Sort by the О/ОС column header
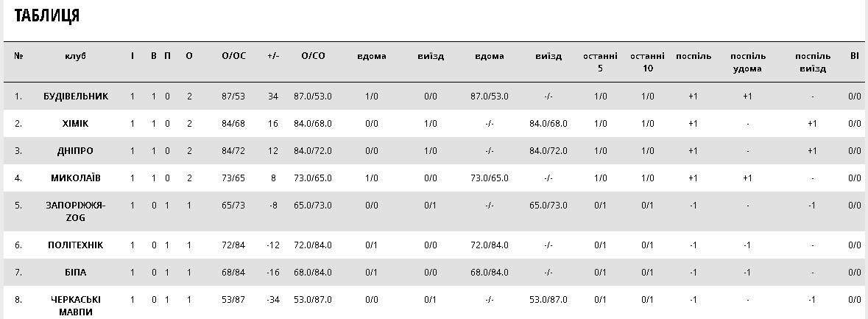Image resolution: width=868 pixels, height=319 pixels. click(233, 56)
